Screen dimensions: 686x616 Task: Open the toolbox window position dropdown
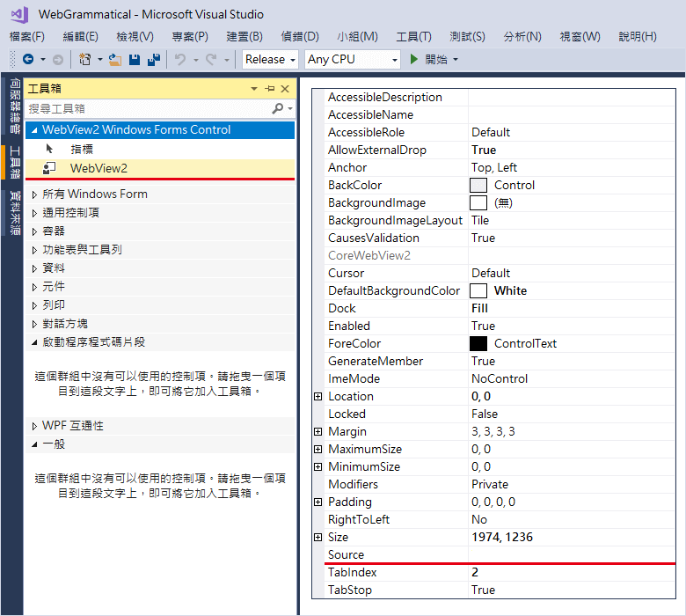coord(254,89)
